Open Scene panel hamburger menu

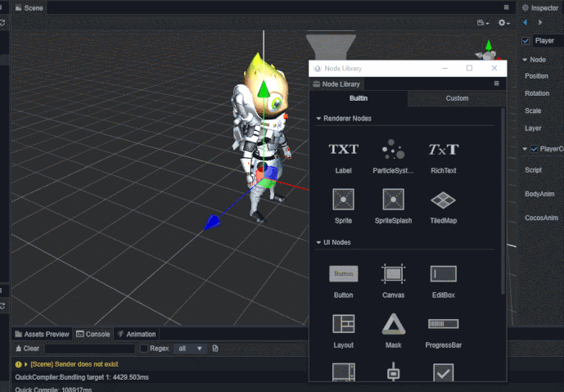pos(506,7)
